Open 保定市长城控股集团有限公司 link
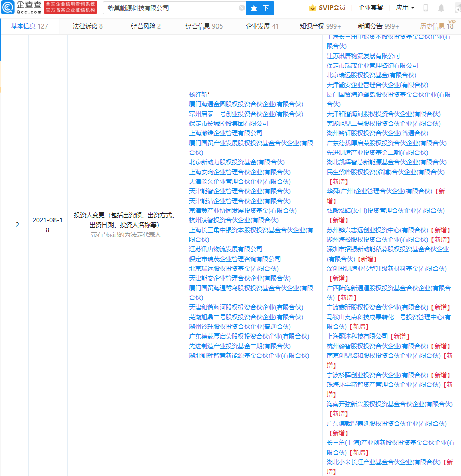This screenshot has width=461, height=476. pos(228,124)
